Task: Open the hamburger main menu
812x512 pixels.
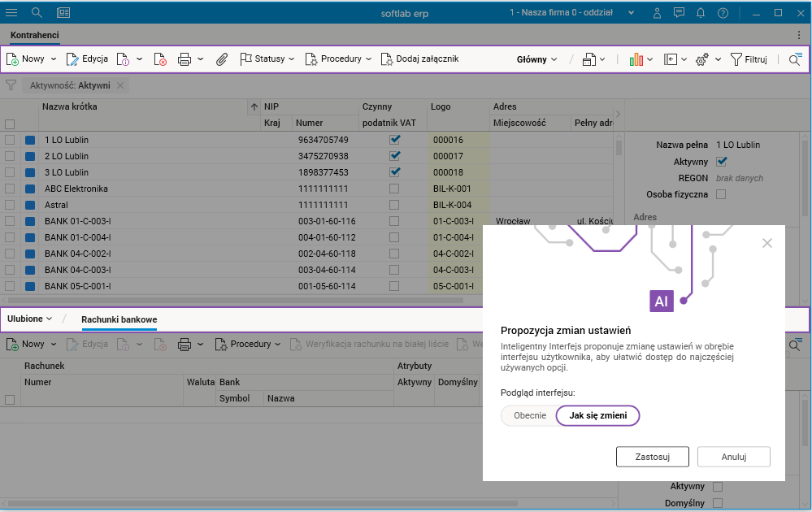Action: [x=11, y=12]
